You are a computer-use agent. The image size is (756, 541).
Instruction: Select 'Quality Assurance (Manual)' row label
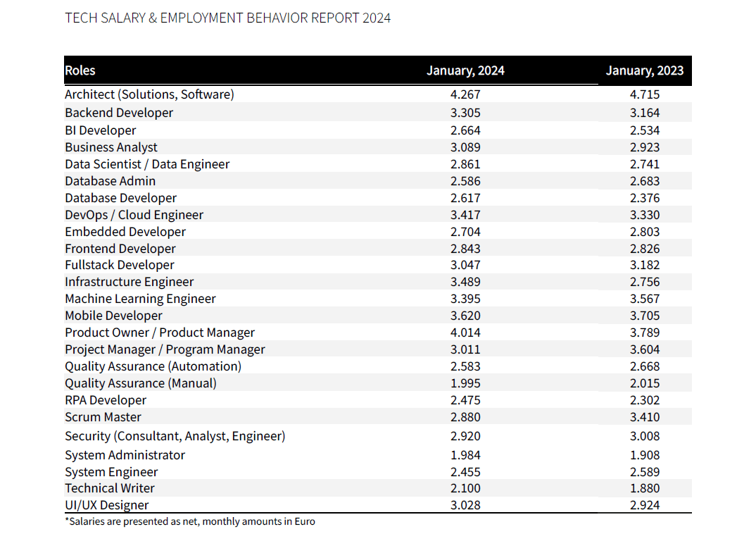[x=141, y=384]
